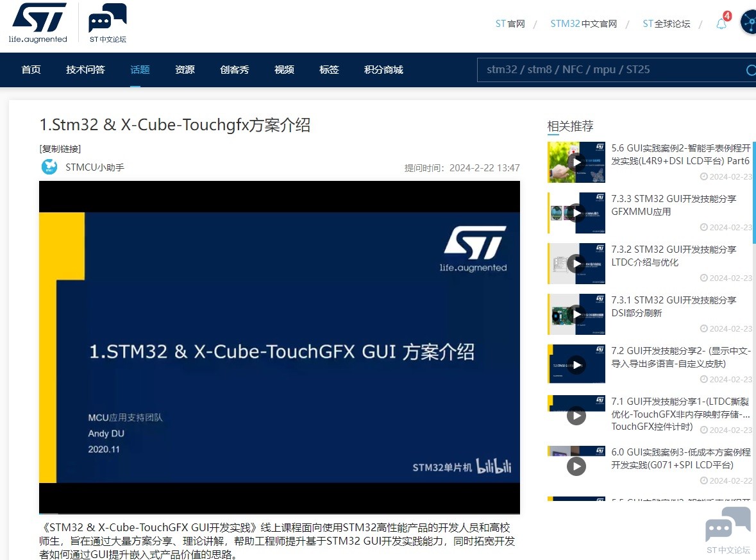Visit STM32中文官网 link
Screen dimensions: 756x560
[x=584, y=24]
